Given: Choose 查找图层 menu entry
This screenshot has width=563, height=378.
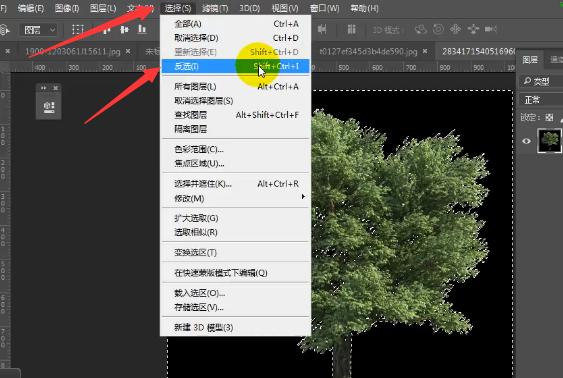Looking at the screenshot, I should click(236, 115).
